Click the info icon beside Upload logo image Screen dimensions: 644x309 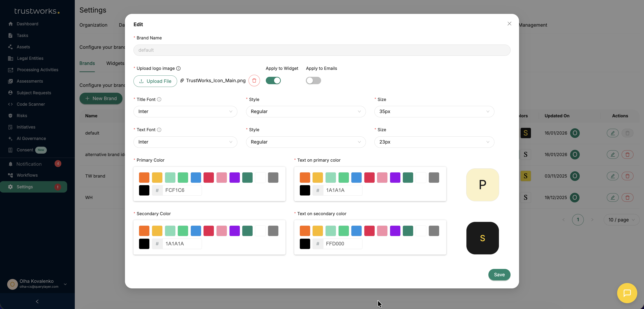click(x=178, y=69)
